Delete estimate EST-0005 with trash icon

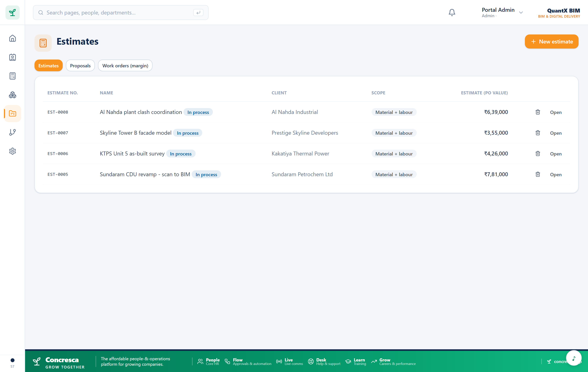click(538, 174)
